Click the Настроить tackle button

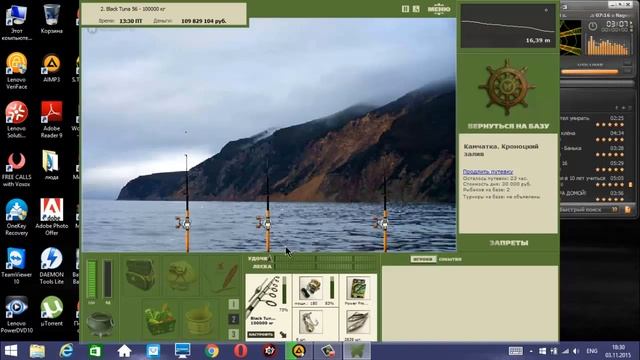(261, 335)
